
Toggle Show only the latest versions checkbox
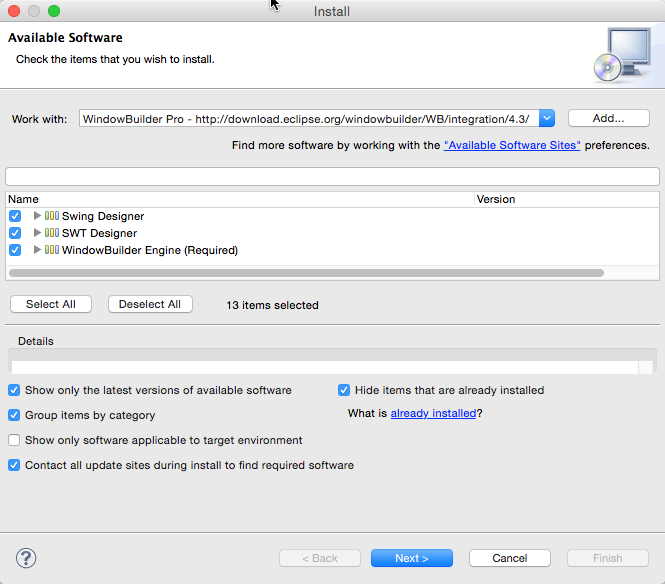(x=14, y=390)
